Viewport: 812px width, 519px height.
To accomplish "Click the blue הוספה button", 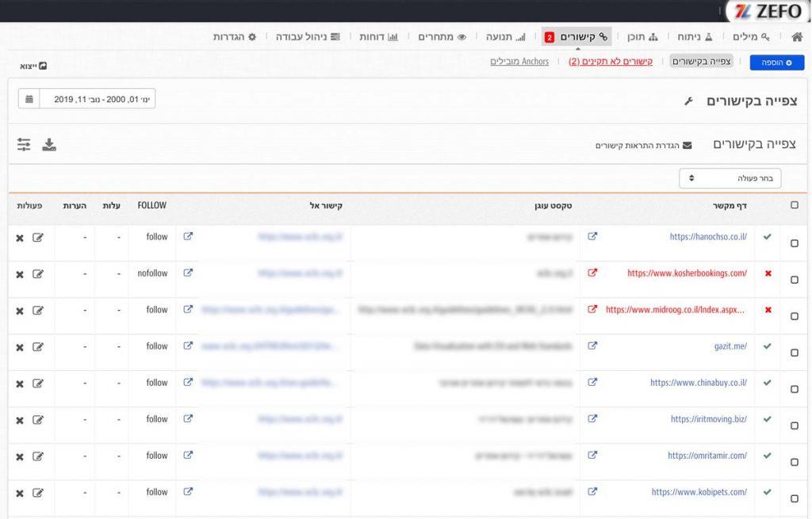I will 776,63.
